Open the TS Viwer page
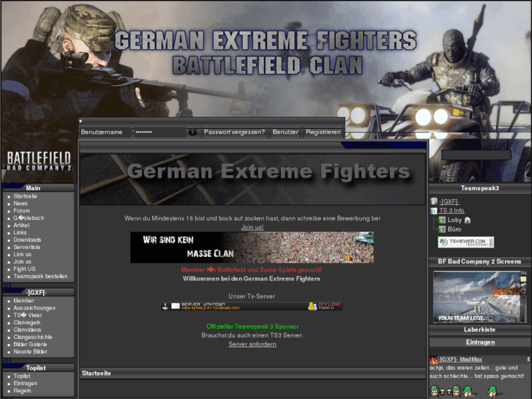The width and height of the screenshot is (532, 399). [x=28, y=316]
